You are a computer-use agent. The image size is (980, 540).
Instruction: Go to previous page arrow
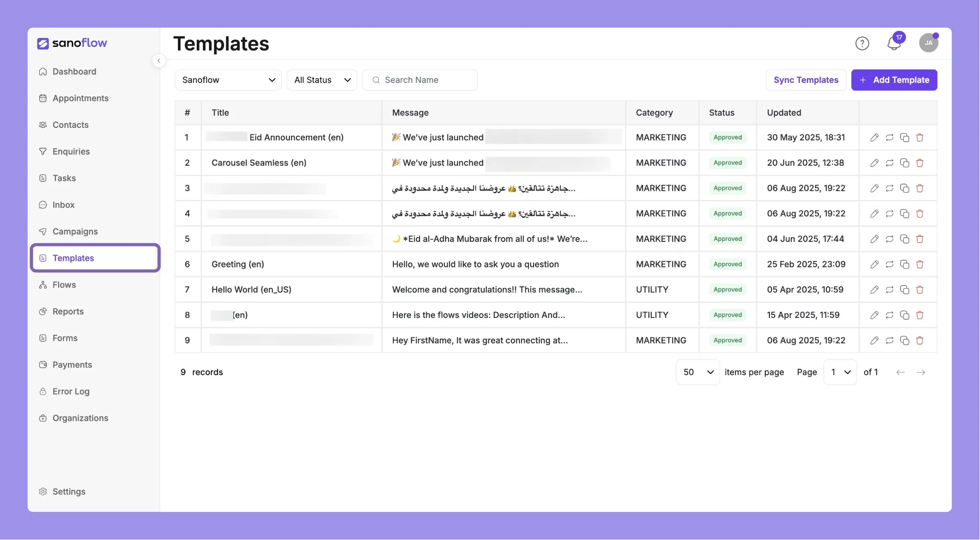point(900,372)
